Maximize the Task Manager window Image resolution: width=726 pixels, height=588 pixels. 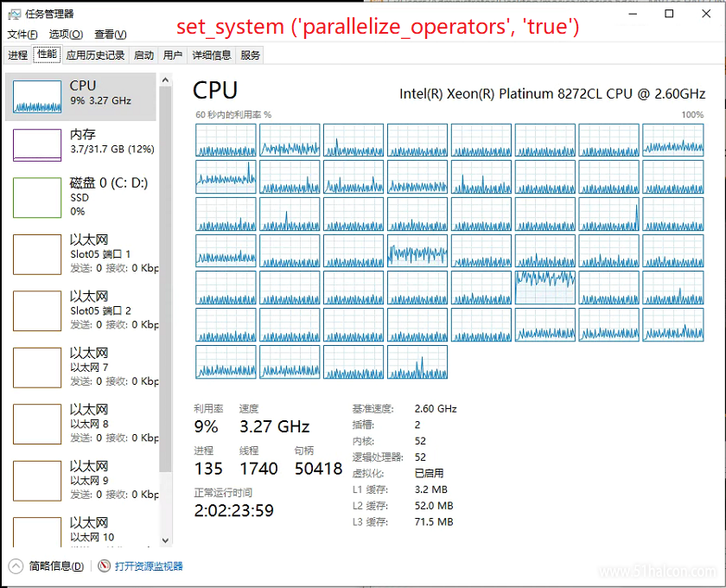pyautogui.click(x=669, y=14)
